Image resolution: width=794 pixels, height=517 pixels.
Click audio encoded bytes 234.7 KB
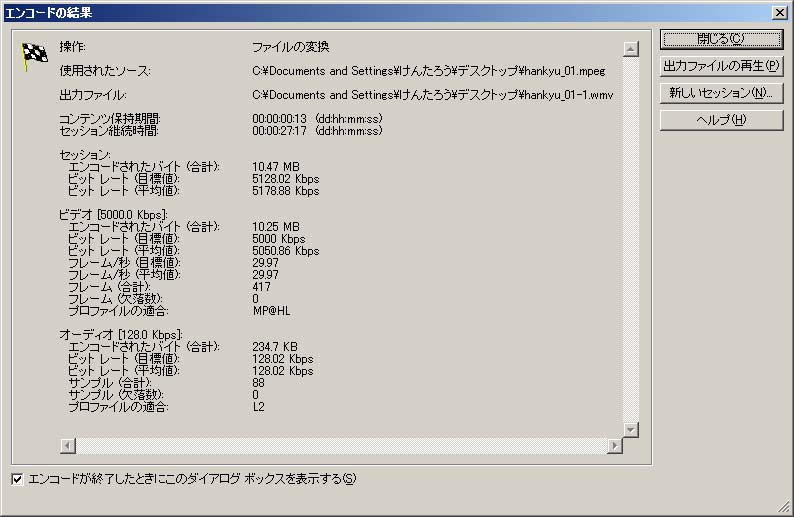tap(275, 347)
